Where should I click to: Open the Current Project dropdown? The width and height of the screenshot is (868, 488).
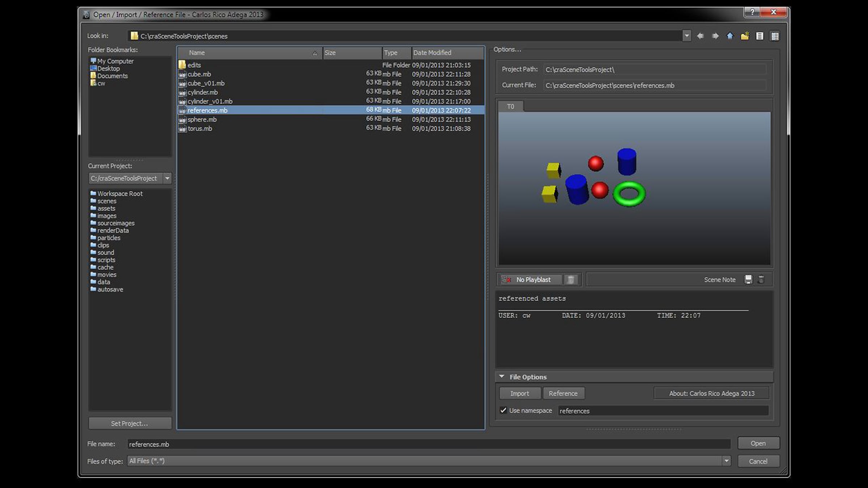pos(167,178)
